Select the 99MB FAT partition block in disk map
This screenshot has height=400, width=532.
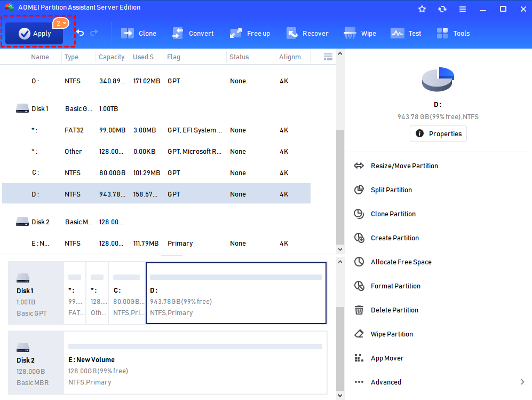pyautogui.click(x=75, y=293)
